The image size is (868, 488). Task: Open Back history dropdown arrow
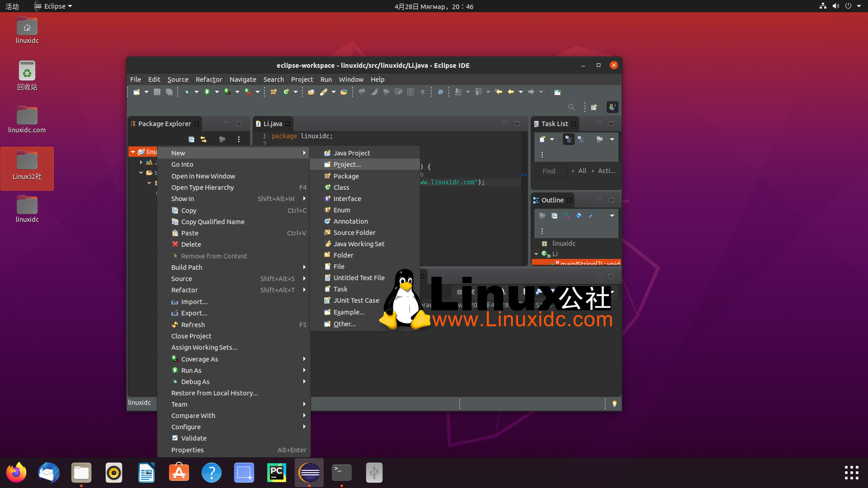click(521, 92)
